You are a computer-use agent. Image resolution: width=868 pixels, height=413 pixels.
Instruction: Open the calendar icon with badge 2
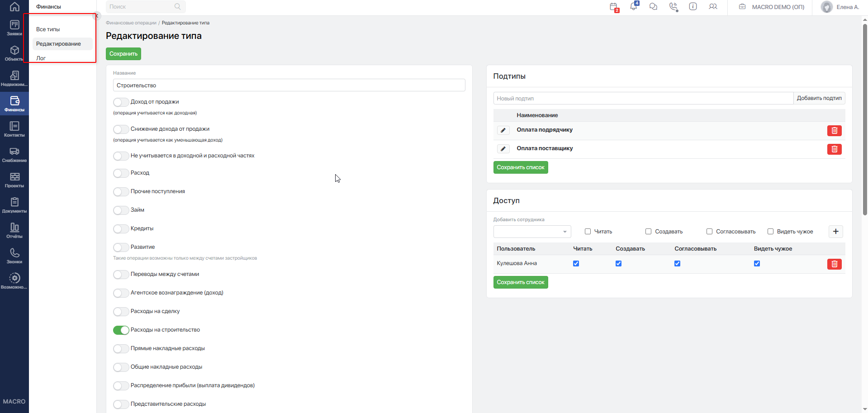click(x=614, y=7)
